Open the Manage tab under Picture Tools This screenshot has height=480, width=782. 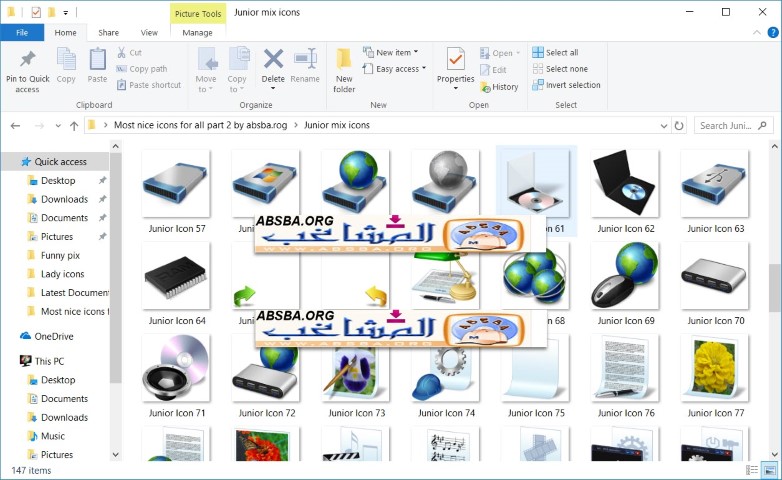coord(197,32)
